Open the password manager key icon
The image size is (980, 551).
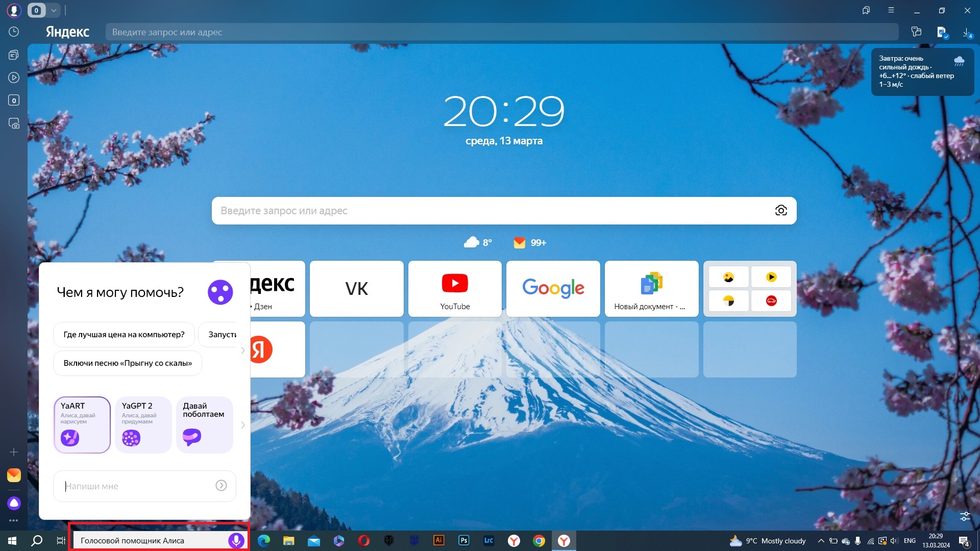pyautogui.click(x=916, y=32)
